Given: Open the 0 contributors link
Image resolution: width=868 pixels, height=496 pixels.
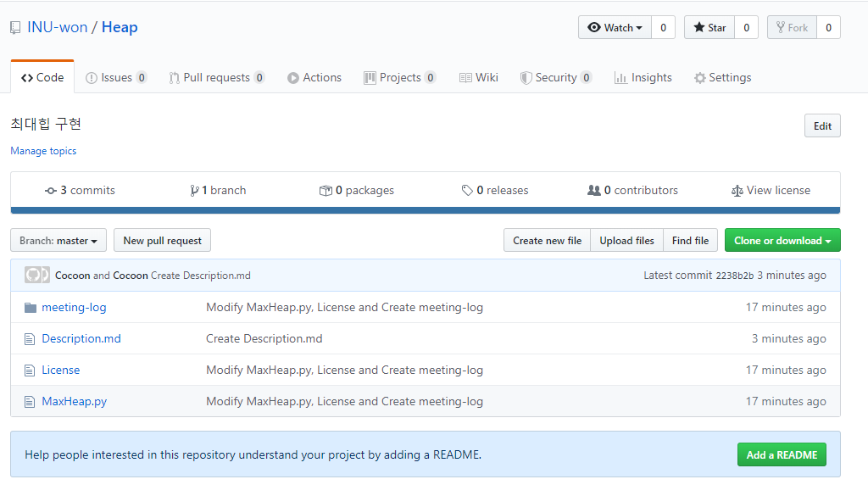Looking at the screenshot, I should point(632,190).
